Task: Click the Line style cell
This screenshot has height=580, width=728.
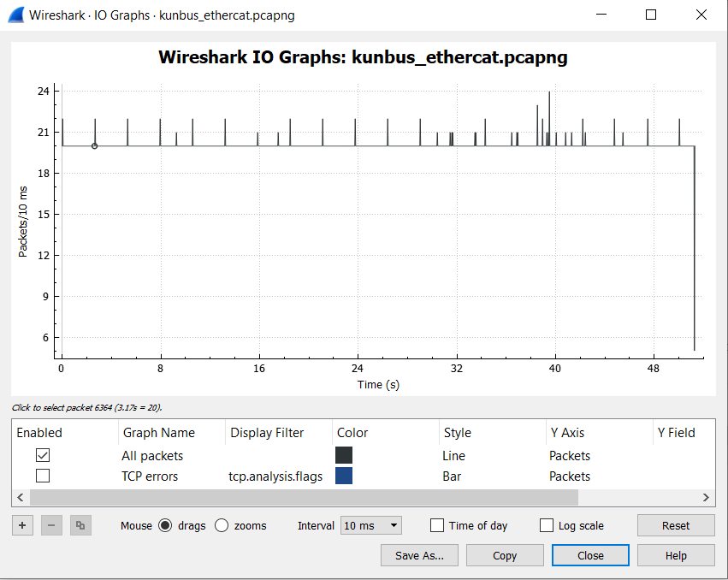Action: point(453,456)
